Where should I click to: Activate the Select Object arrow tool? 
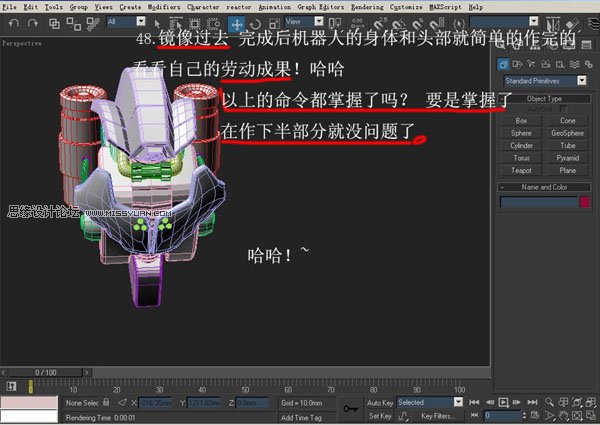coord(157,24)
